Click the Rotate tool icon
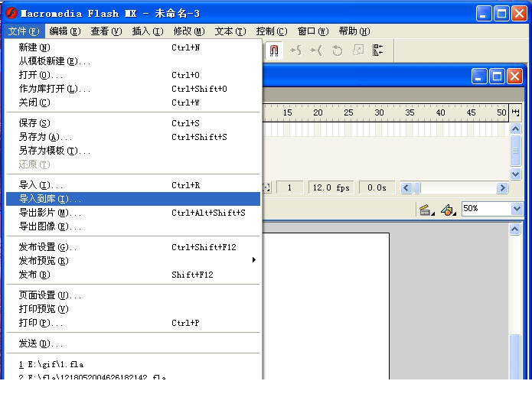This screenshot has width=532, height=394. click(x=337, y=50)
